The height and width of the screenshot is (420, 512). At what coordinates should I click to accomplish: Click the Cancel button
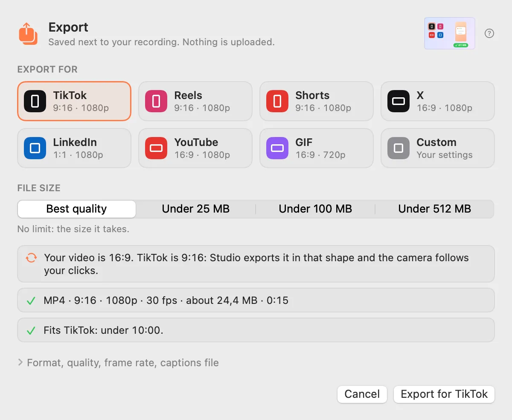(362, 394)
